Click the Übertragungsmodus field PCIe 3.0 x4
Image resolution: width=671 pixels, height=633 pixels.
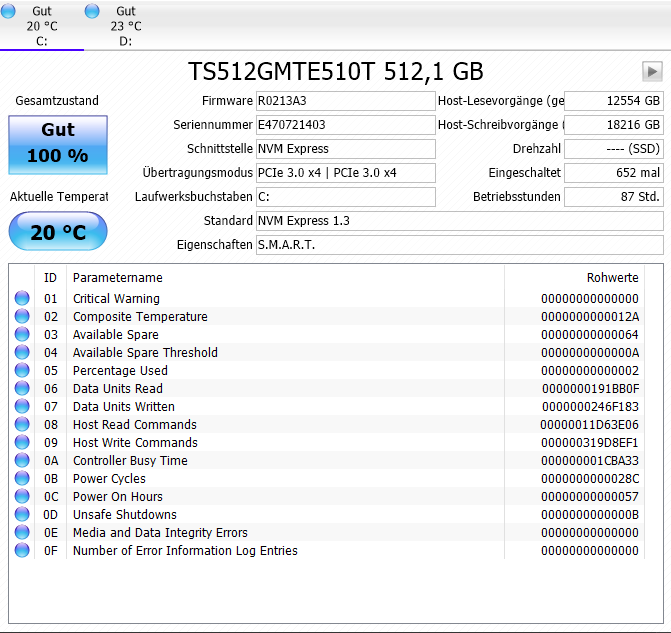tap(346, 173)
